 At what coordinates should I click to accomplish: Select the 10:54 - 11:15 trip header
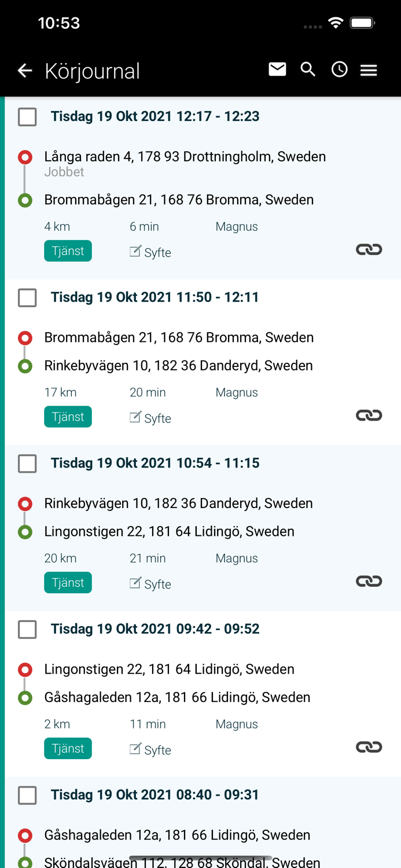[x=155, y=463]
